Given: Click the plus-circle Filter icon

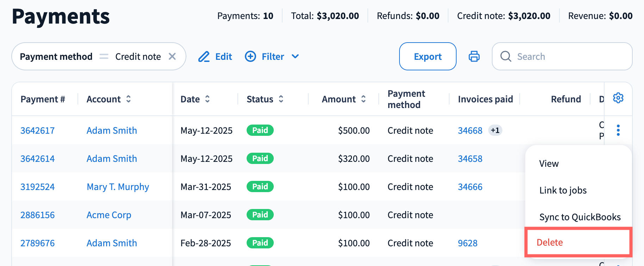Looking at the screenshot, I should pos(250,56).
